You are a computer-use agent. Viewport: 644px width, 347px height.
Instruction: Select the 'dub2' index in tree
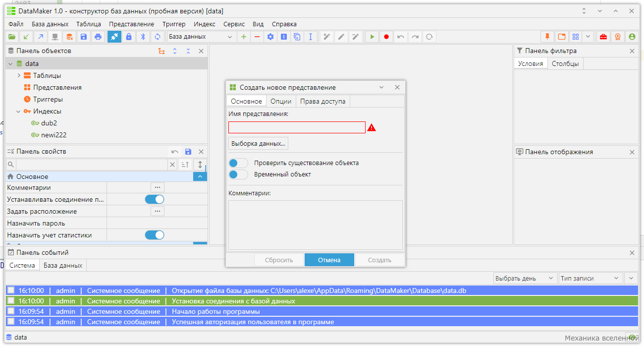tap(49, 123)
